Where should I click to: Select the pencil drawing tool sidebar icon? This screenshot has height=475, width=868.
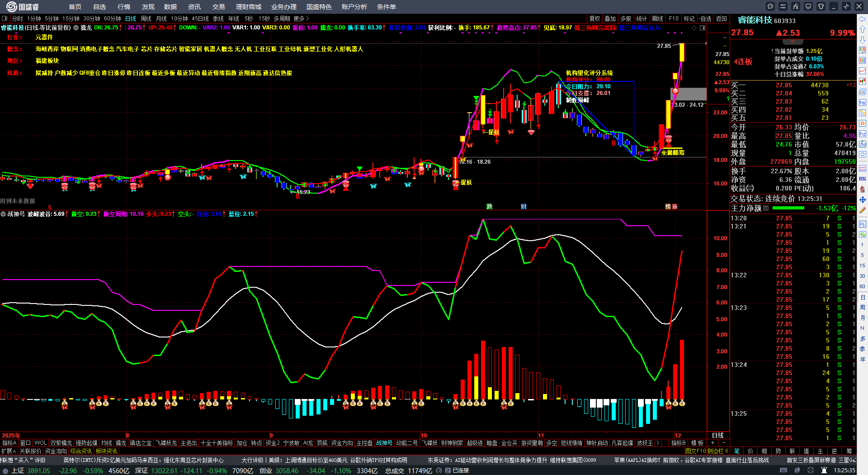[x=863, y=210]
